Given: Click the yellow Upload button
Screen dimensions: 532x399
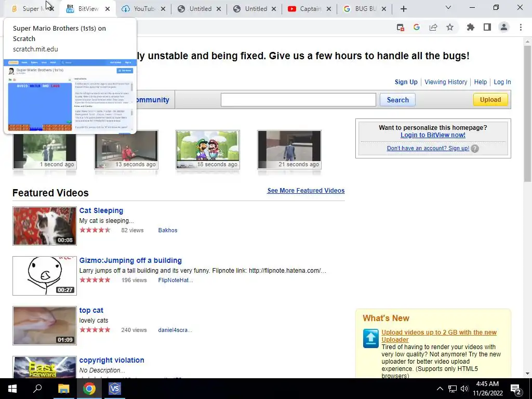Looking at the screenshot, I should coord(490,99).
